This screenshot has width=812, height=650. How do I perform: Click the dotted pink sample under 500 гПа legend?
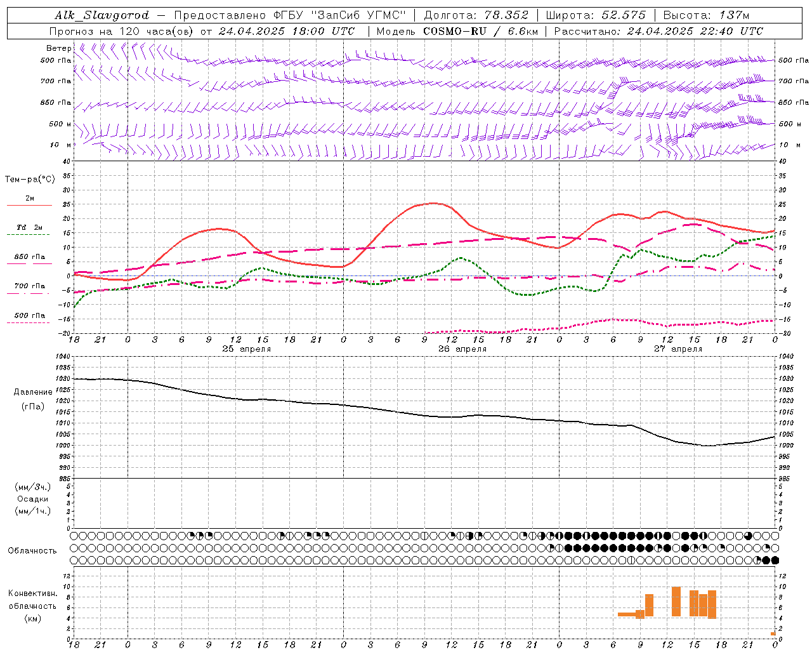coord(28,322)
